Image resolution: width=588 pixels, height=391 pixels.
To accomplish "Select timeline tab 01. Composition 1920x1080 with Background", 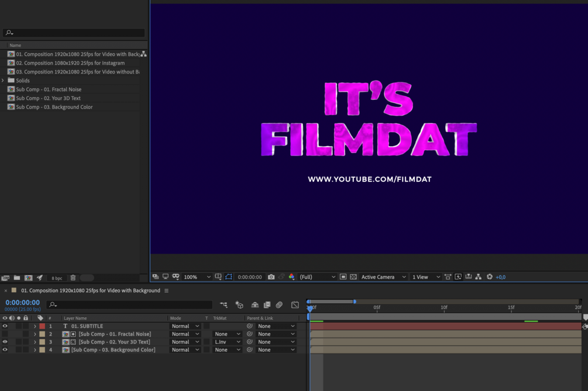I will pyautogui.click(x=90, y=290).
